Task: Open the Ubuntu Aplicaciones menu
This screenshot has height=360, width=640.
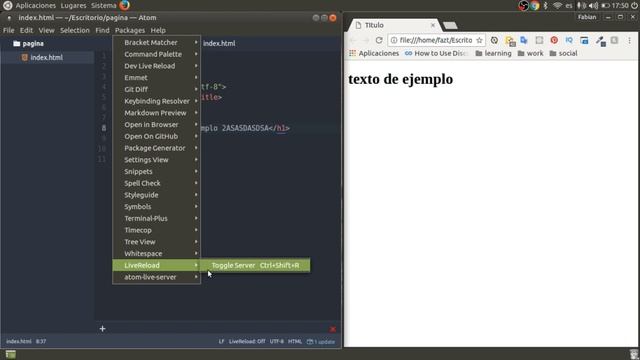Action: coord(36,6)
